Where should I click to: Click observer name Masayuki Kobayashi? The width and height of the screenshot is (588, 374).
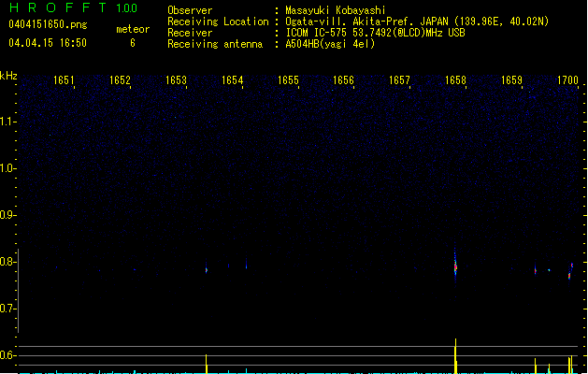pos(336,10)
